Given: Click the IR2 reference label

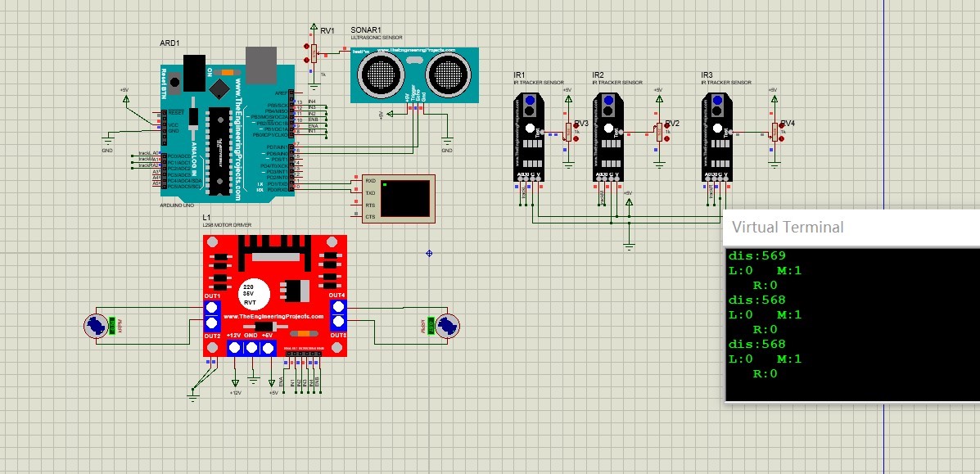Looking at the screenshot, I should click(x=598, y=75).
